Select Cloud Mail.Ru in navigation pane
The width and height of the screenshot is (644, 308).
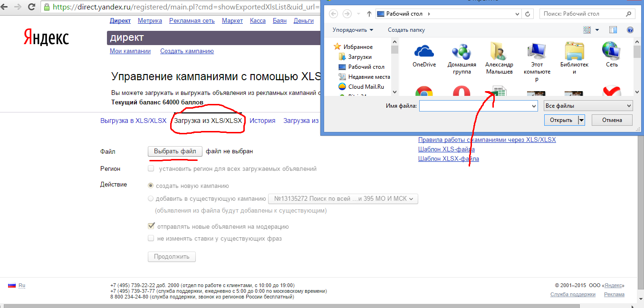[x=361, y=87]
